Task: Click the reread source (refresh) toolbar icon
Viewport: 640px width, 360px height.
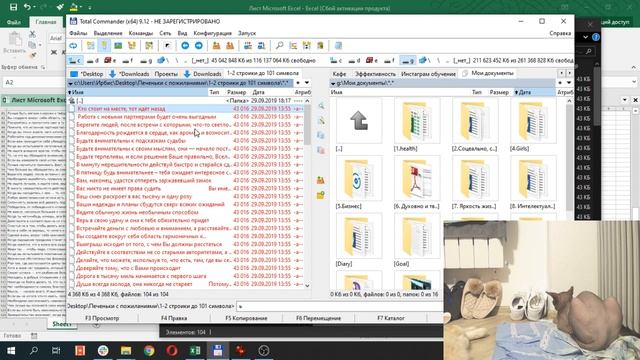Action: (x=73, y=46)
